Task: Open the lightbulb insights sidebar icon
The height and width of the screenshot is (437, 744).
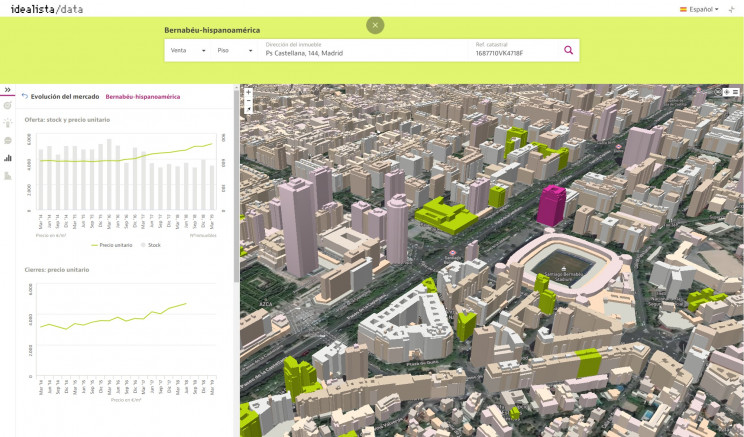Action: pyautogui.click(x=8, y=123)
